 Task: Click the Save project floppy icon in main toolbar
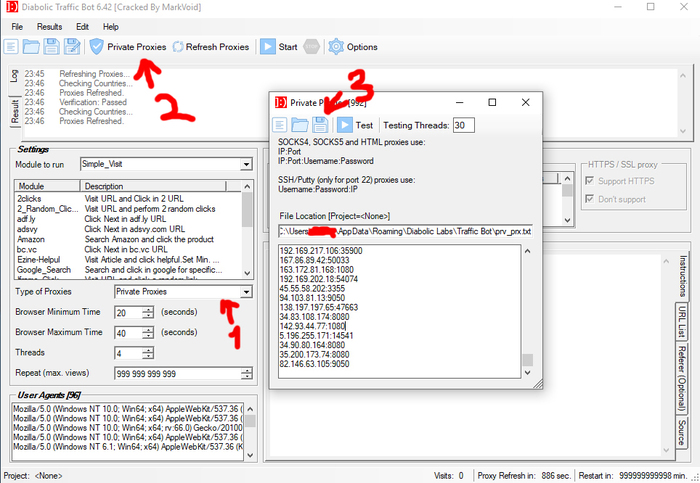(51, 46)
